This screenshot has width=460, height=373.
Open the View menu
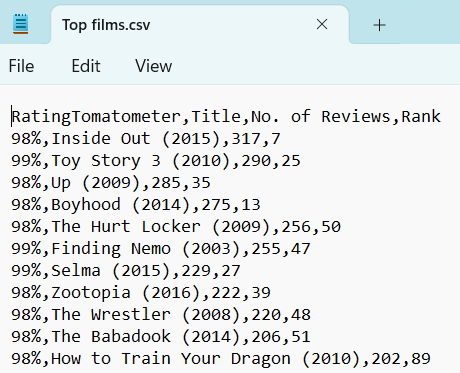pyautogui.click(x=154, y=66)
